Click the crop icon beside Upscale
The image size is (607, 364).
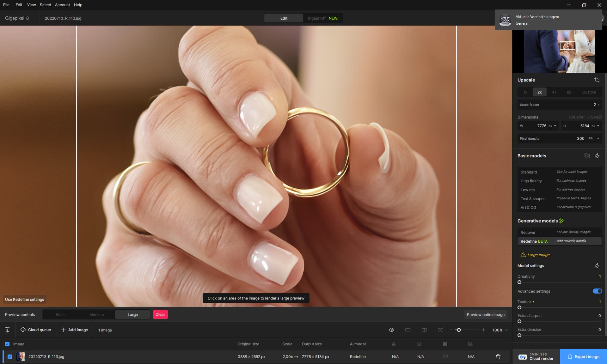click(597, 80)
